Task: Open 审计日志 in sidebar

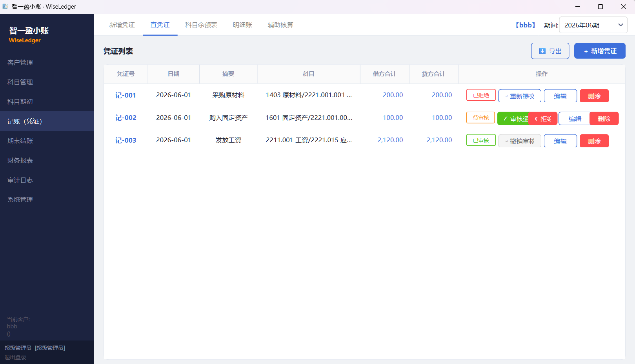Action: click(x=47, y=180)
